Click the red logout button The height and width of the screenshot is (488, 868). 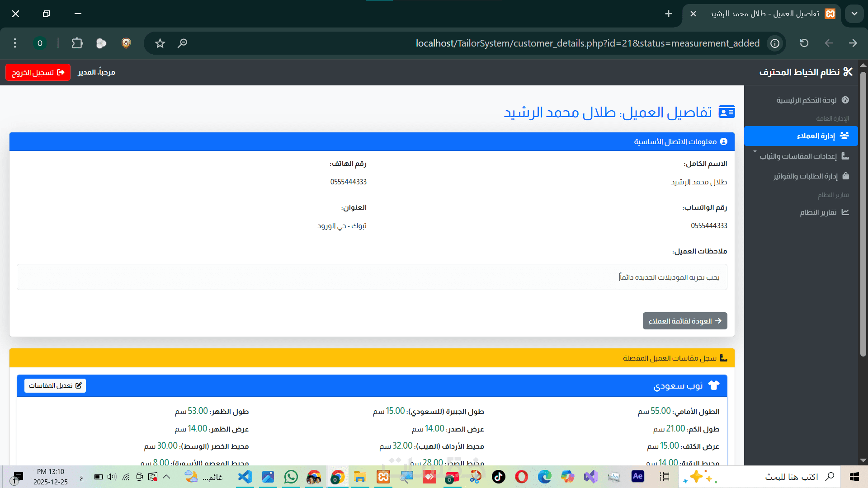pyautogui.click(x=38, y=72)
